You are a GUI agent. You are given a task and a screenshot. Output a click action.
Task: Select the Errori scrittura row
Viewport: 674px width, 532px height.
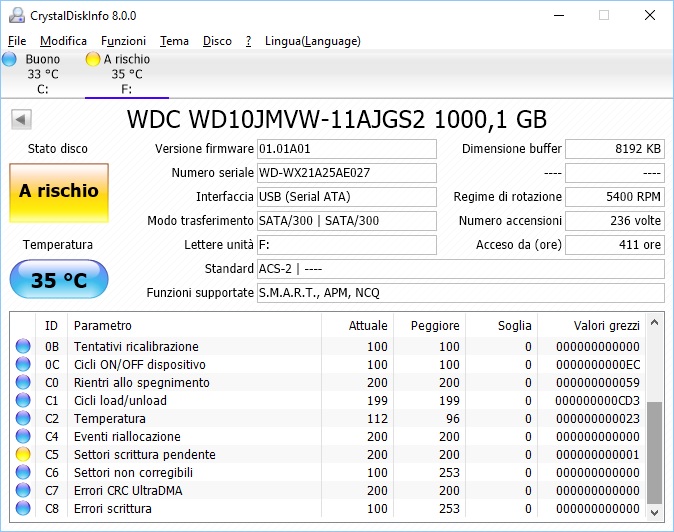pyautogui.click(x=328, y=508)
